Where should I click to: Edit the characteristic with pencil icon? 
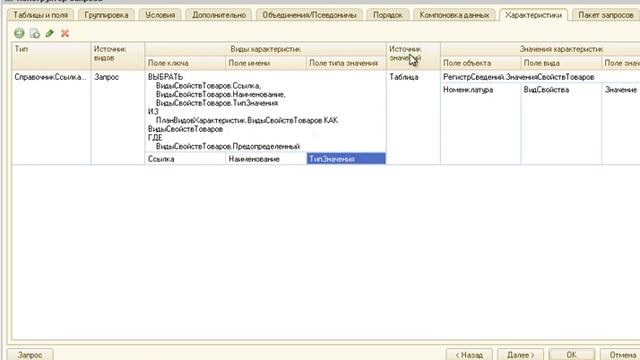(x=50, y=33)
